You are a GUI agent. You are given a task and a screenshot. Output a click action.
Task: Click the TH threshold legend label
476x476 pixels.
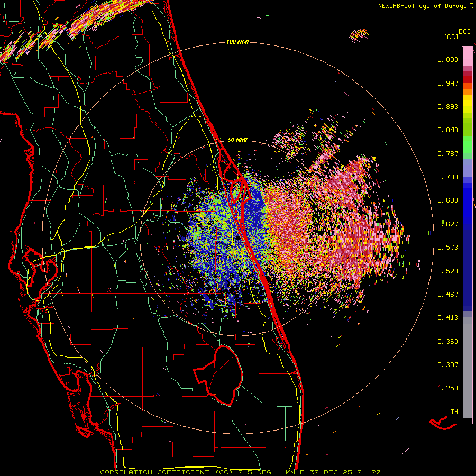click(x=454, y=412)
